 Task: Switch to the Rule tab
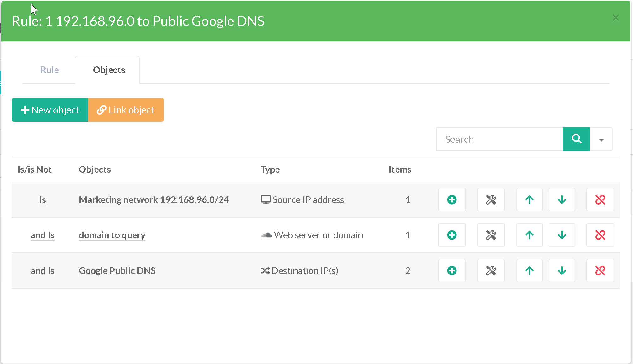point(49,70)
